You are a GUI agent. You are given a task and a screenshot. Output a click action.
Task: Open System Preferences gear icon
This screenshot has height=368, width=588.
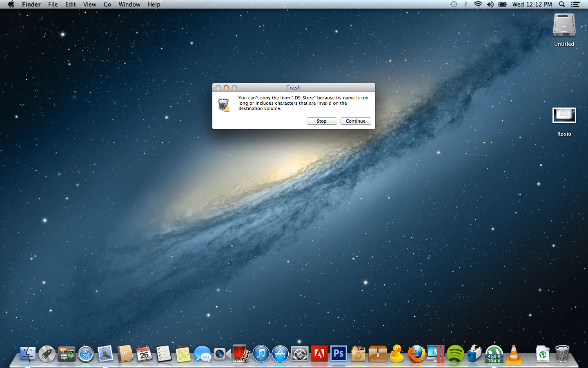coord(300,354)
